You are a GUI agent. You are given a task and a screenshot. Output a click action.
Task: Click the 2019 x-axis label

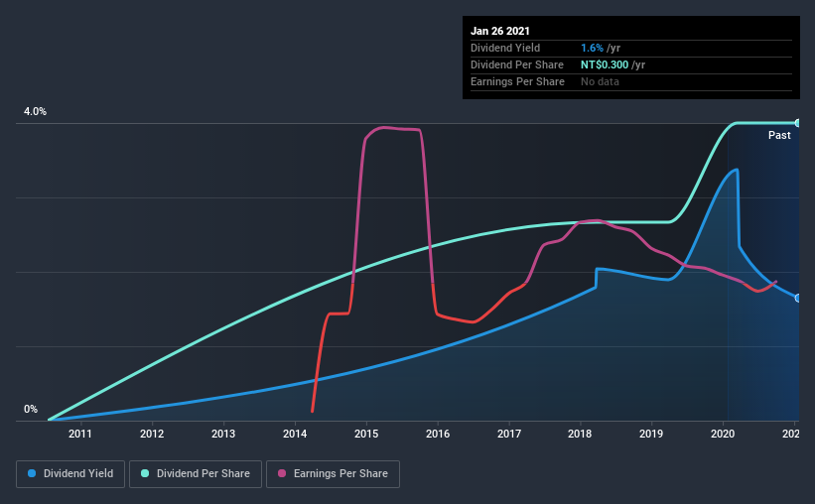tap(651, 434)
